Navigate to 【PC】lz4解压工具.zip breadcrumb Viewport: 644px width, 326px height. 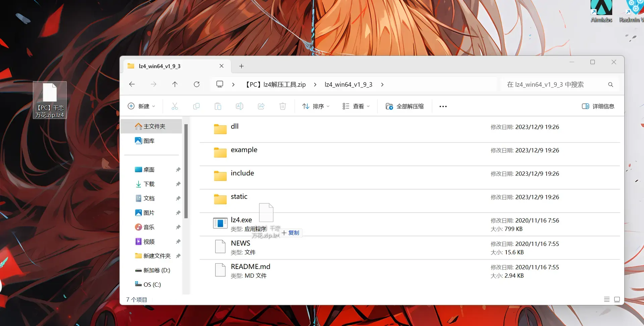[275, 85]
